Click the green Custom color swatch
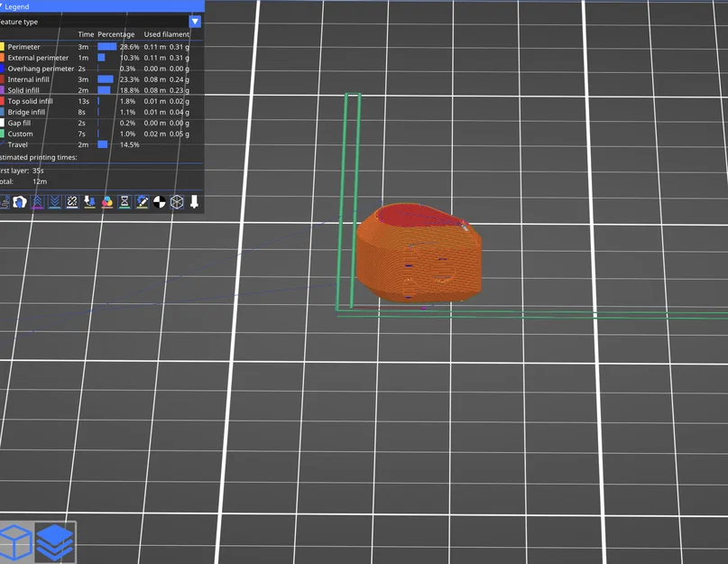The width and height of the screenshot is (728, 564). [x=2, y=134]
